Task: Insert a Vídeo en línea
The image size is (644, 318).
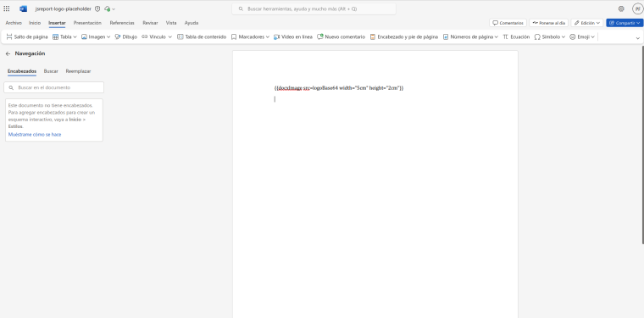Action: tap(293, 37)
